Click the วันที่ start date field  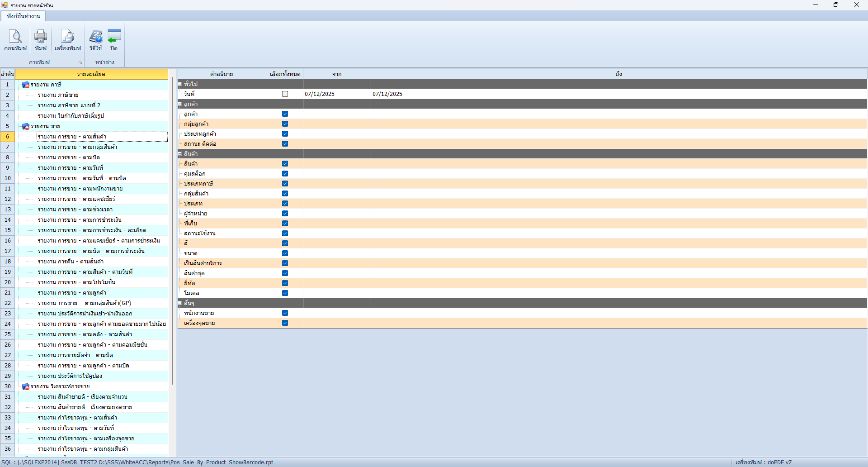pos(336,94)
